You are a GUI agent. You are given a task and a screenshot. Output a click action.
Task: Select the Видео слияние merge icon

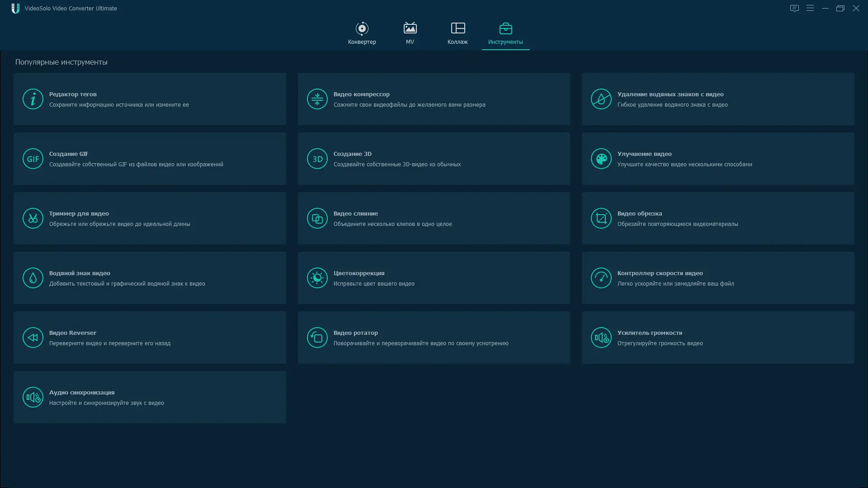coord(317,218)
